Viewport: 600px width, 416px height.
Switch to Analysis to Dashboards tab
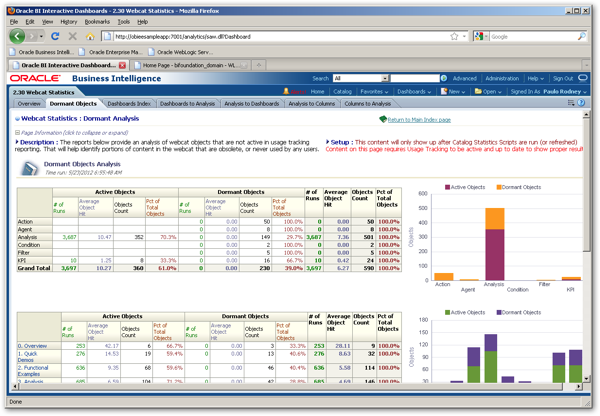(252, 104)
